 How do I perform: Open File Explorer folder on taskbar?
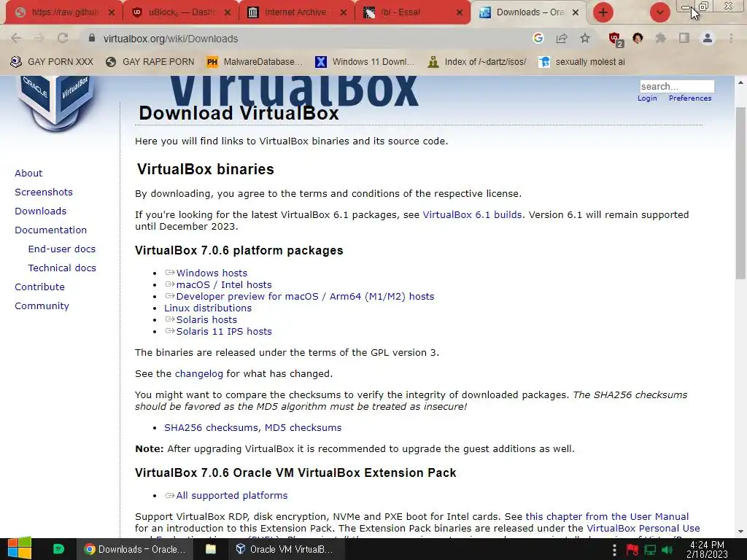coord(211,549)
